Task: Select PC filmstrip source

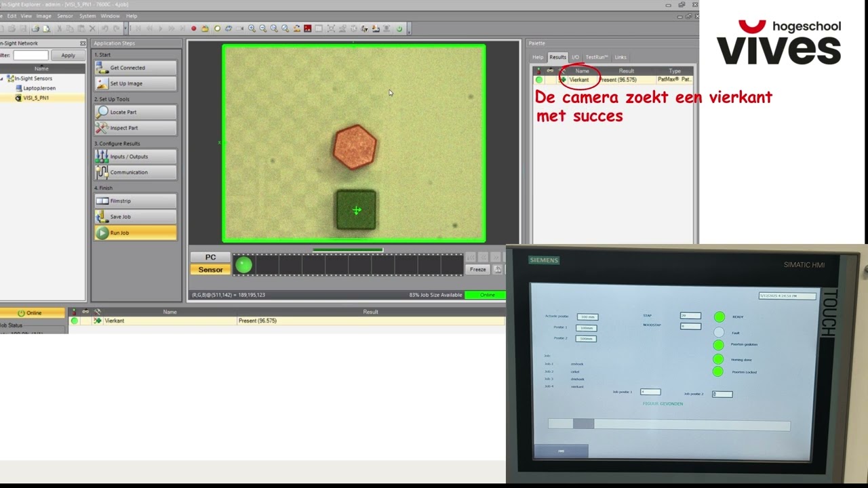Action: (x=210, y=258)
